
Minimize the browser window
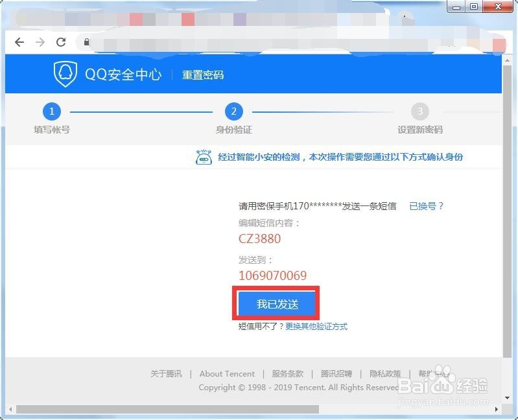point(456,6)
